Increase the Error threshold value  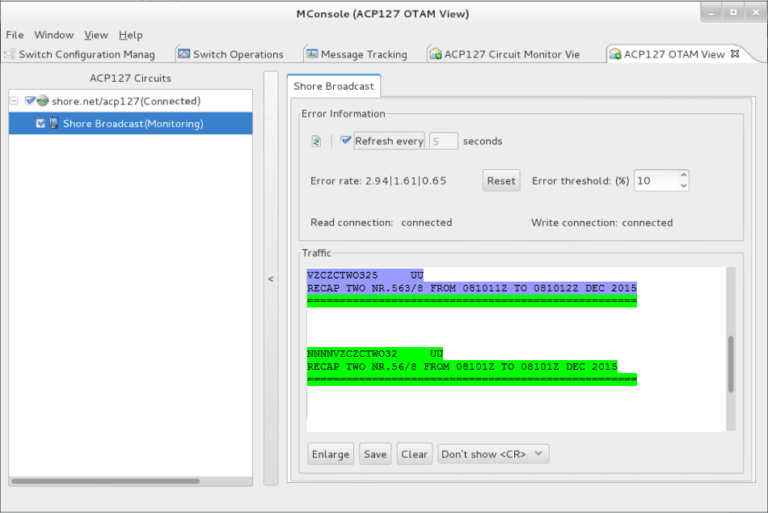click(684, 175)
